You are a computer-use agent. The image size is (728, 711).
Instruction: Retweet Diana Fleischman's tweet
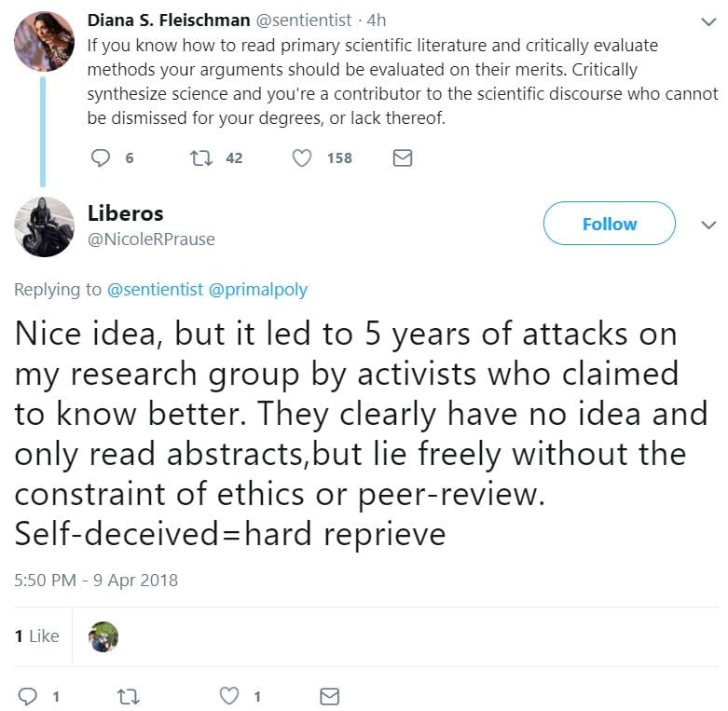[200, 158]
